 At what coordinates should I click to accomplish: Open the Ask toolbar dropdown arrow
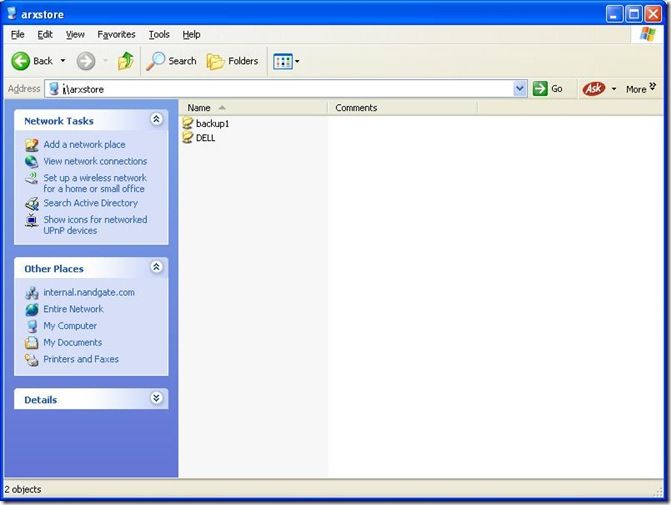click(x=614, y=89)
